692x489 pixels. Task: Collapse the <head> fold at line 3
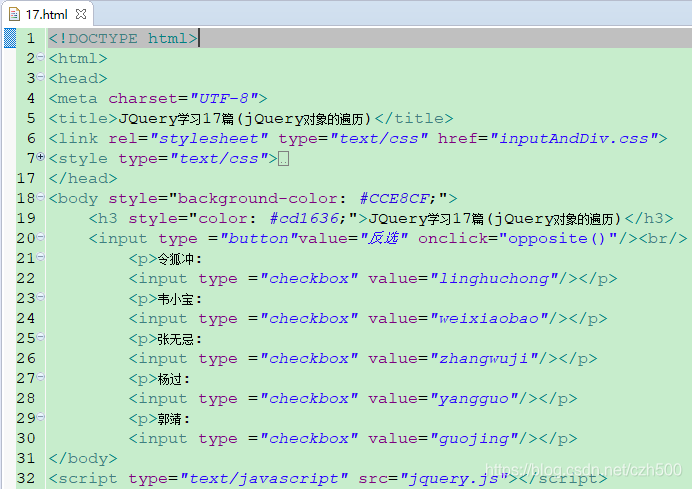click(x=41, y=76)
